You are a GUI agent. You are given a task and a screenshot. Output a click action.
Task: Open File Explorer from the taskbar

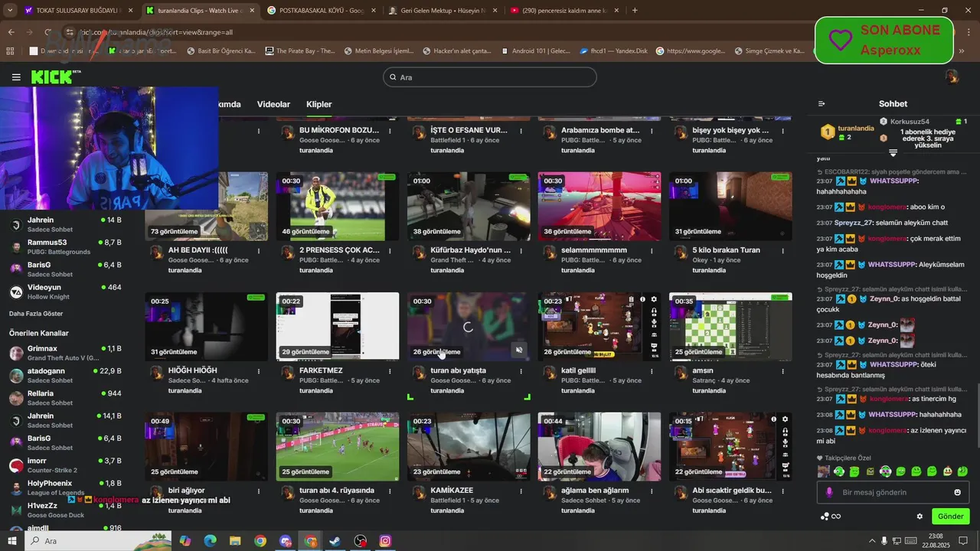pyautogui.click(x=235, y=541)
